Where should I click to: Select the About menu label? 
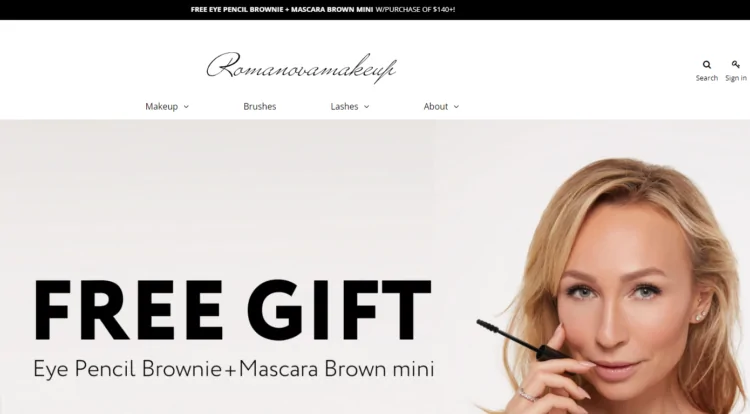[x=436, y=106]
